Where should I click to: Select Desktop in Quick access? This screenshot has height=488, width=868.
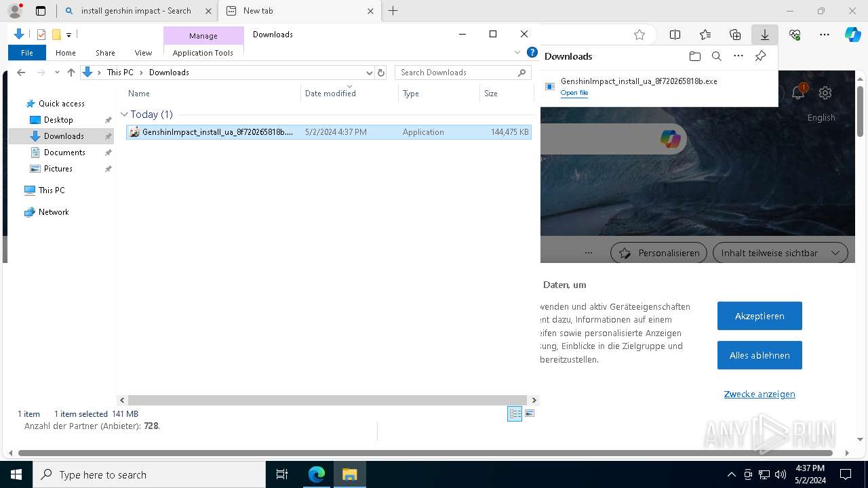58,120
